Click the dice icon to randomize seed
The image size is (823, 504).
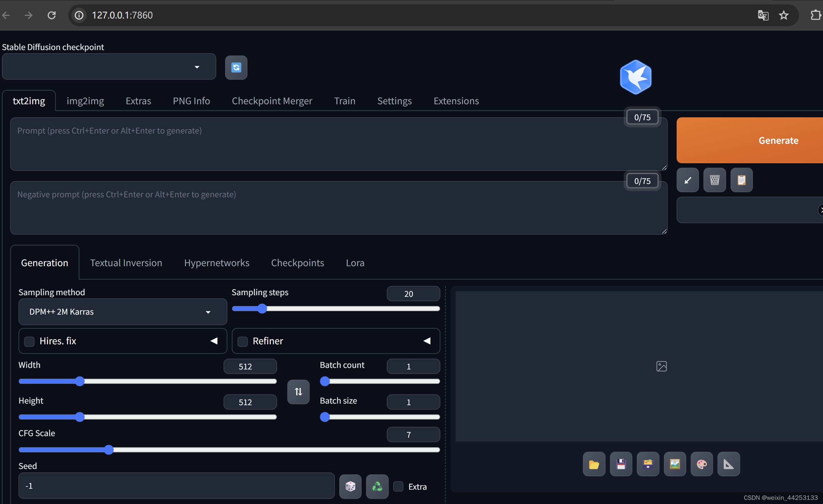[350, 486]
